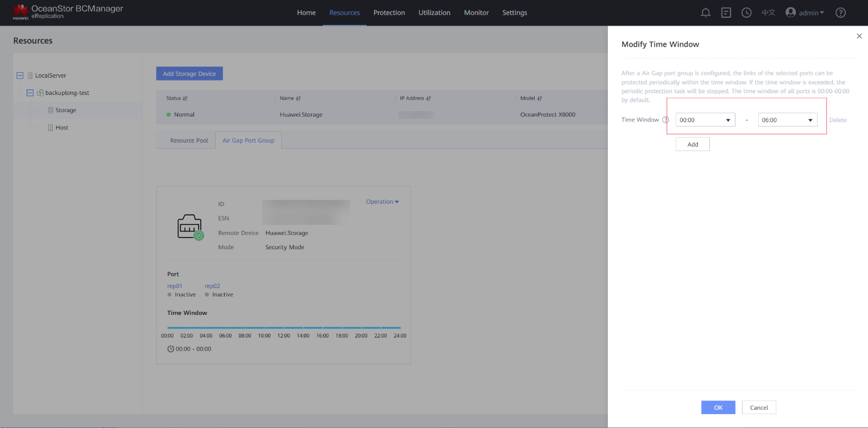868x428 pixels.
Task: Click the alarm bell notification icon
Action: pos(705,13)
